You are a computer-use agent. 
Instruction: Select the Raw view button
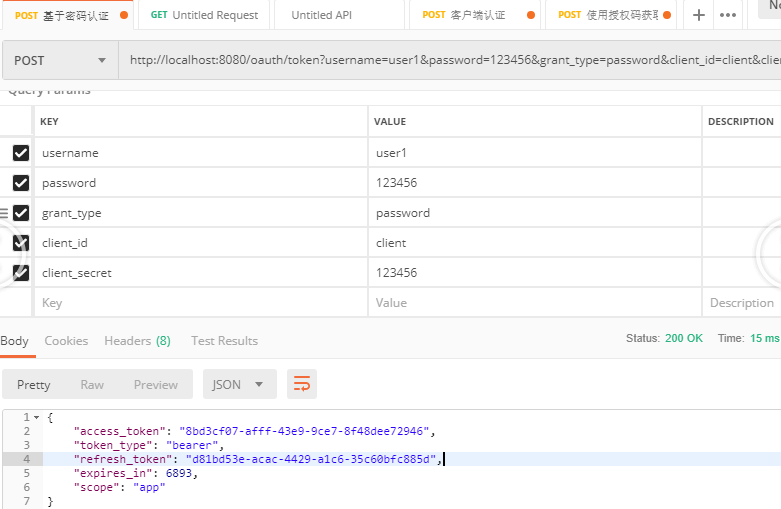coord(92,384)
